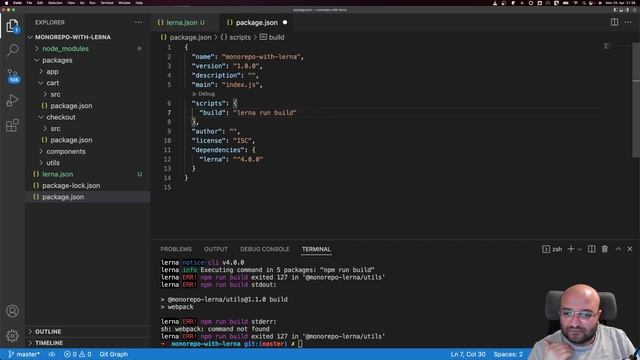This screenshot has height=360, width=640.
Task: Open the Run and Debug view
Action: point(12,100)
